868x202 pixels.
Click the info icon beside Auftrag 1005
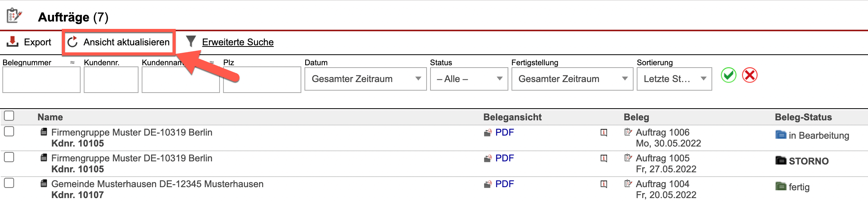pos(604,158)
